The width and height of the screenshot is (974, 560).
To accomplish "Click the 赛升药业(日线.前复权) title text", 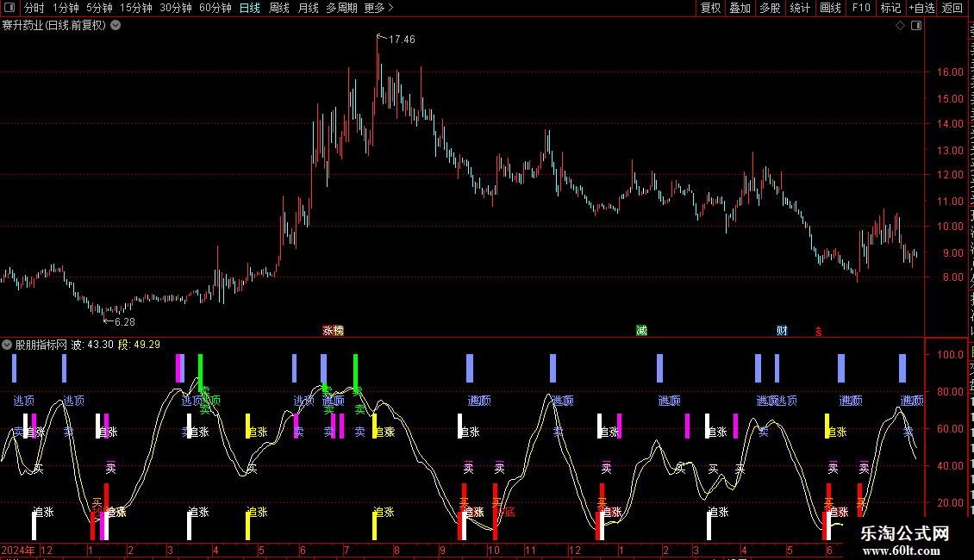I will coord(54,26).
